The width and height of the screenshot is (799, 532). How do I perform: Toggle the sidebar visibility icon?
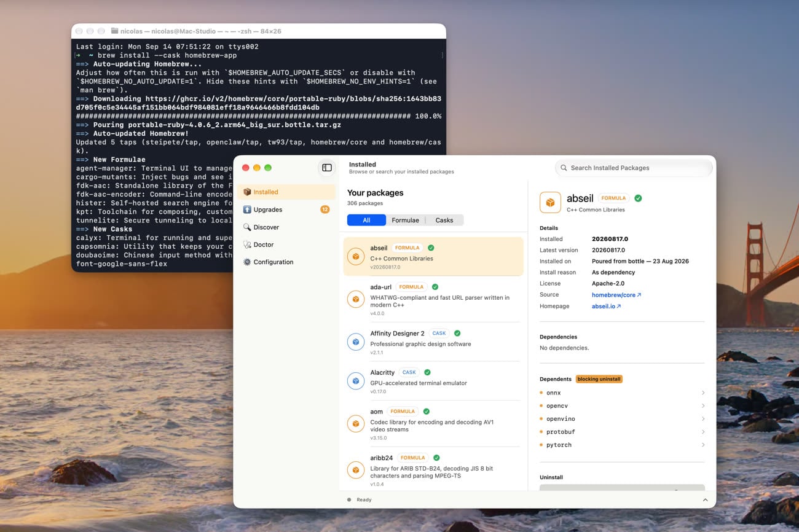(x=327, y=168)
